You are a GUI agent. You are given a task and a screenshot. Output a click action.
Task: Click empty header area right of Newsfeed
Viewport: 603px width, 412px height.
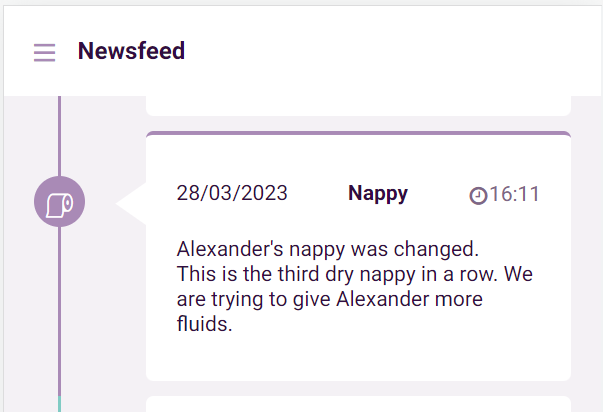coord(392,51)
